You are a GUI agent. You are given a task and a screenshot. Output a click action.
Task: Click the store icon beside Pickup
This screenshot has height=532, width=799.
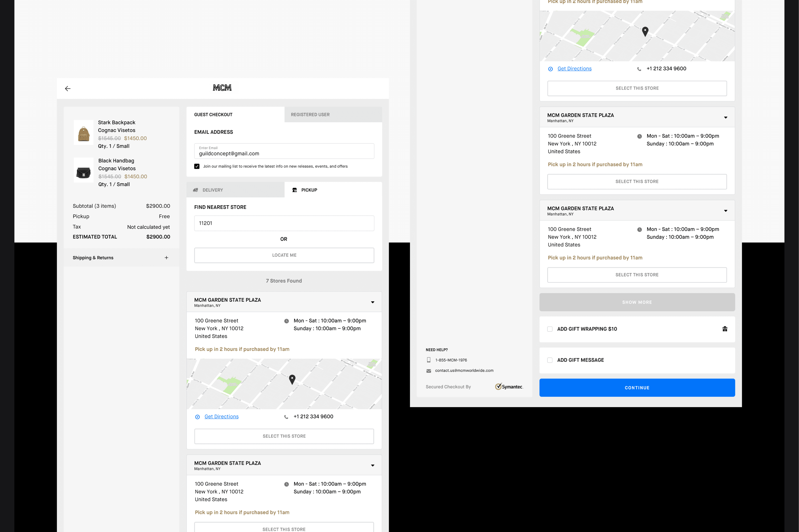(x=294, y=190)
